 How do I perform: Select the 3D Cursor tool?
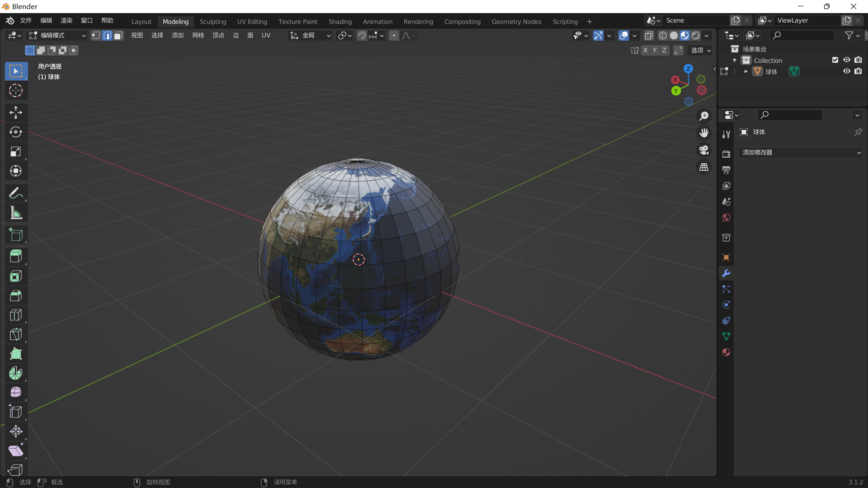tap(16, 91)
